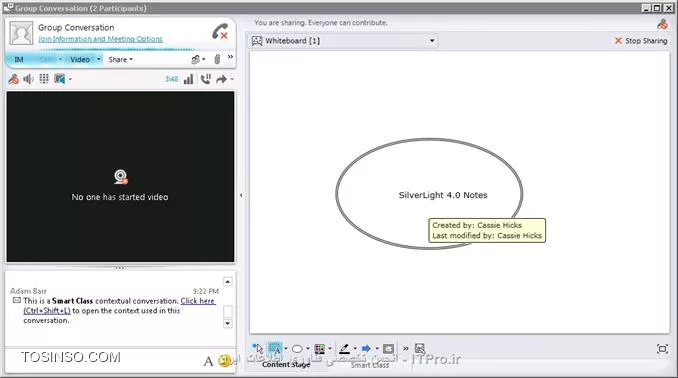Open Join Information and Meeting Options link
678x378 pixels.
tap(100, 39)
